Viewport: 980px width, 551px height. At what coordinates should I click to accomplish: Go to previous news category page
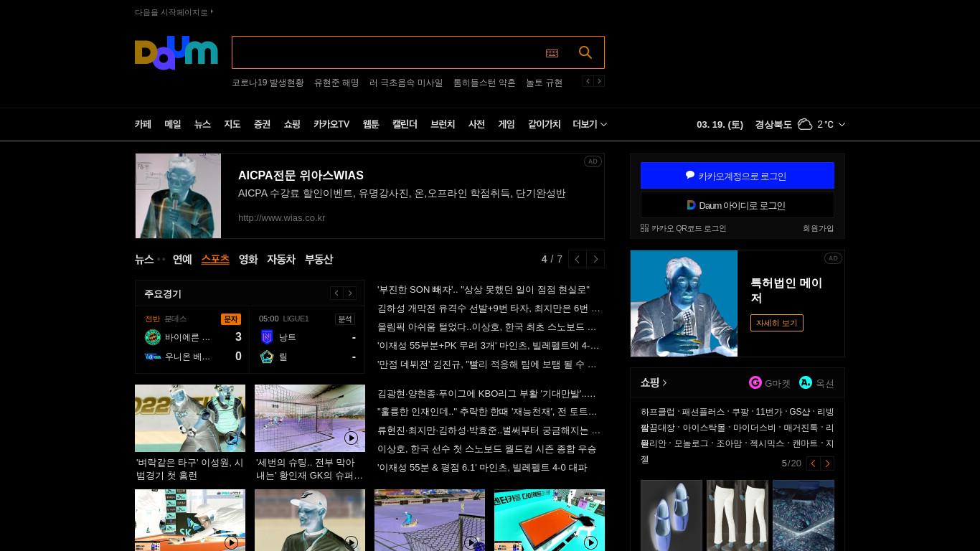[578, 259]
